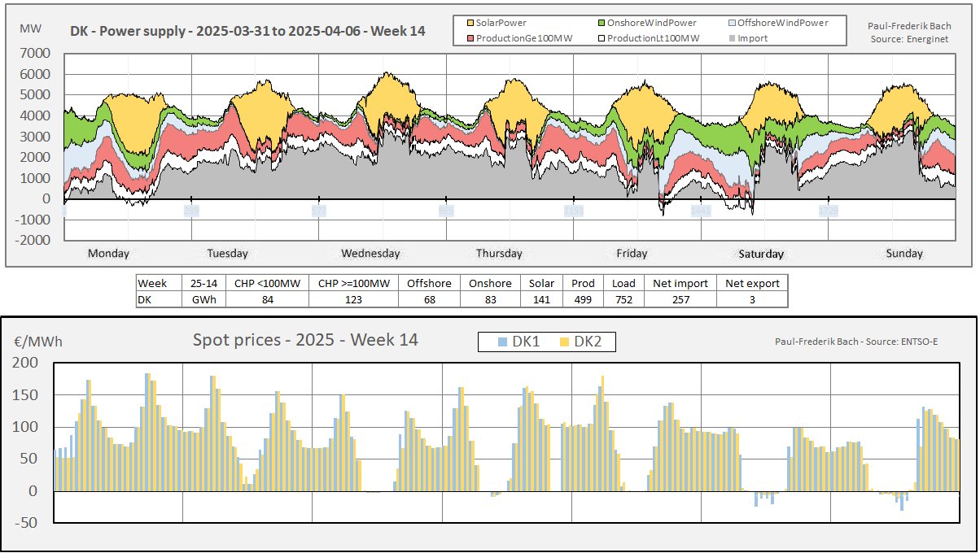The height and width of the screenshot is (553, 980).
Task: Click the Source: Energinet credit text
Action: pyautogui.click(x=908, y=39)
